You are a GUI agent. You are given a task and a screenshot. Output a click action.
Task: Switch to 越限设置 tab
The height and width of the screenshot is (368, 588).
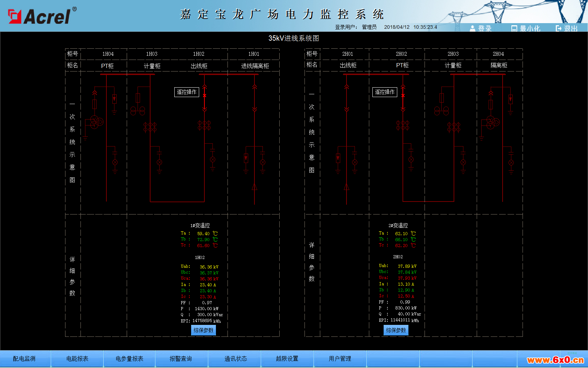pos(287,359)
